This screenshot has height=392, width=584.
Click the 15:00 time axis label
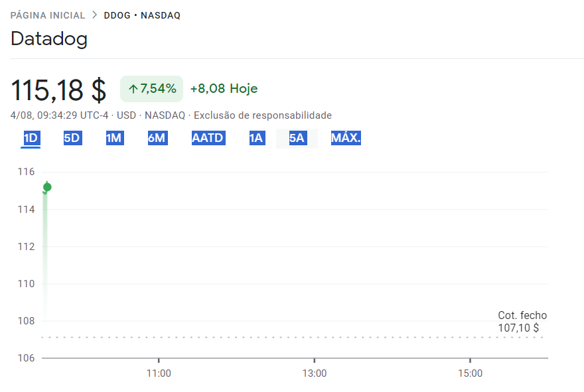coord(470,373)
